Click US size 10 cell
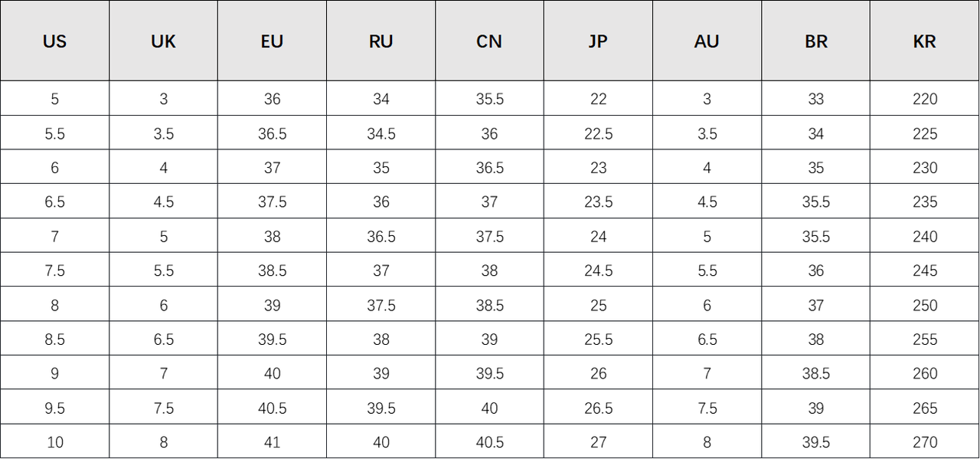This screenshot has height=459, width=980. (x=54, y=442)
